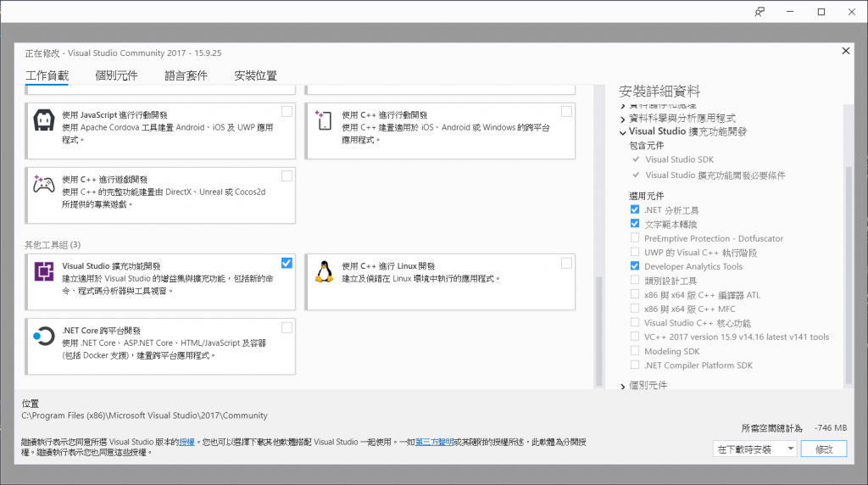Close the modify dialog with the X
Viewport: 868px width, 485px height.
pos(845,51)
